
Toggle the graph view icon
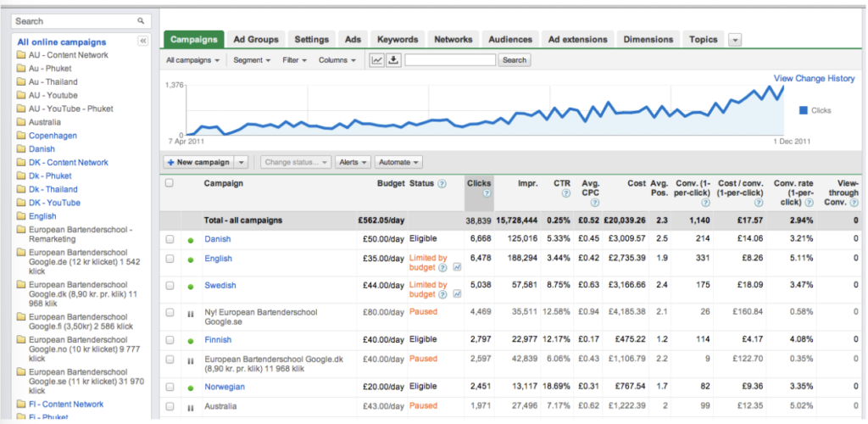tap(377, 60)
